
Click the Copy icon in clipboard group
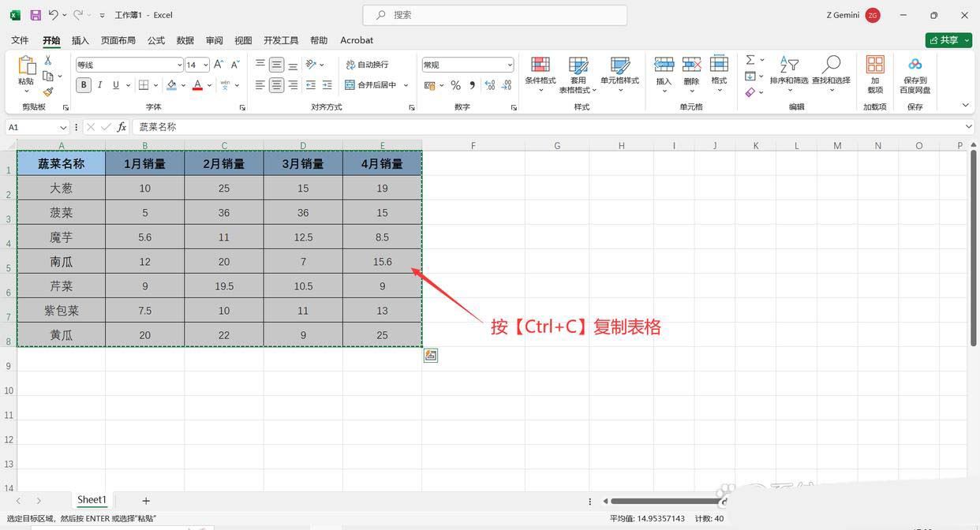point(48,76)
